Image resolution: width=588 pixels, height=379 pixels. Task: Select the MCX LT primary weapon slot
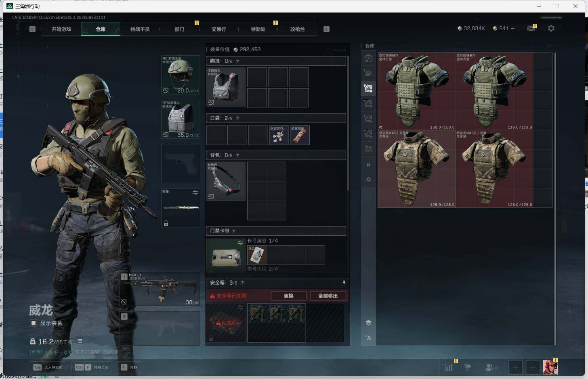(x=160, y=289)
